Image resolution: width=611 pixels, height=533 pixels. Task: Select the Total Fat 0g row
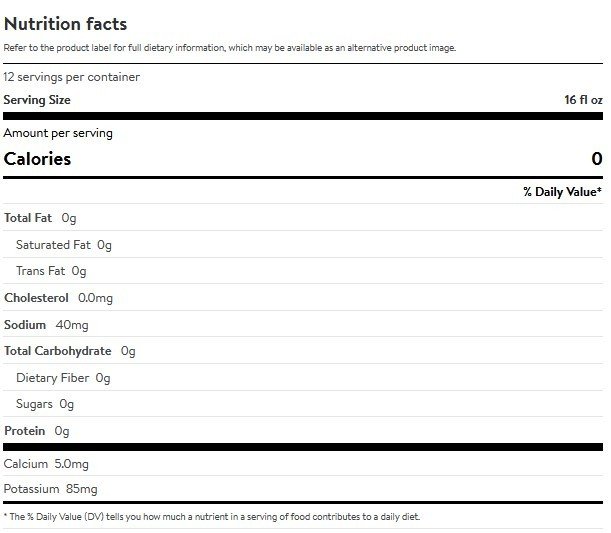pyautogui.click(x=303, y=217)
